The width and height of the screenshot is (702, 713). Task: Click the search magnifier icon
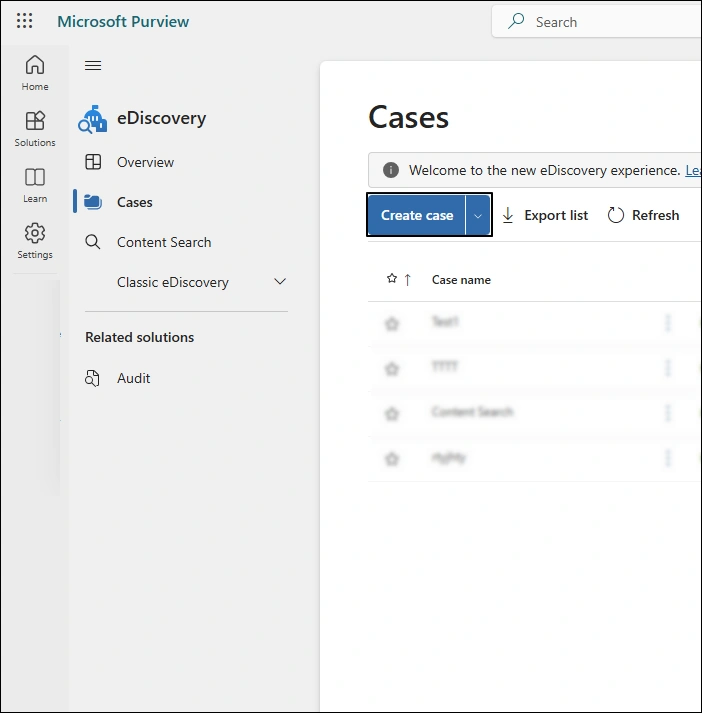516,21
